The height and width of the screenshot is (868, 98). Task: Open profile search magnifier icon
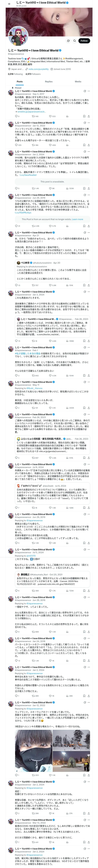(75, 41)
